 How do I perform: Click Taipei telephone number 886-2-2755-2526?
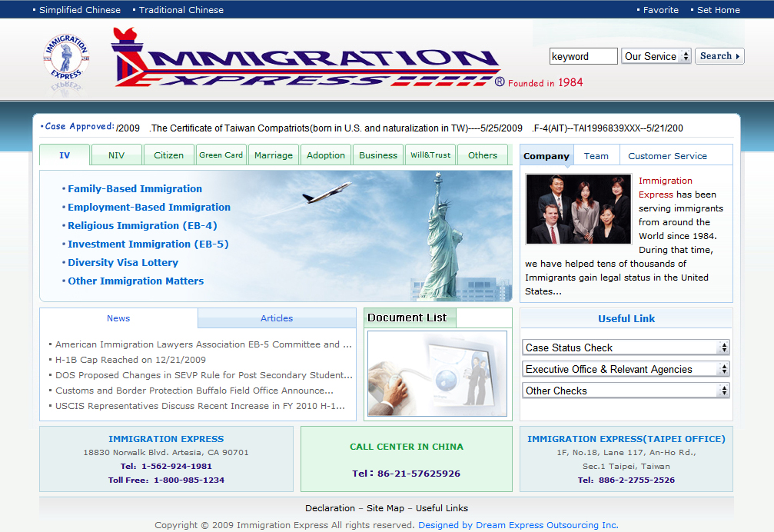(x=636, y=480)
